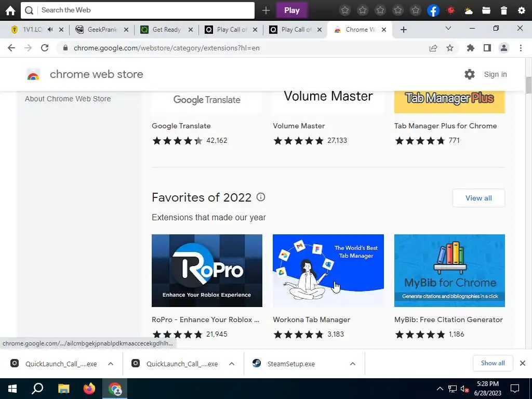This screenshot has height=399, width=532.
Task: Expand the first QuickLaunch download options
Action: 111,364
